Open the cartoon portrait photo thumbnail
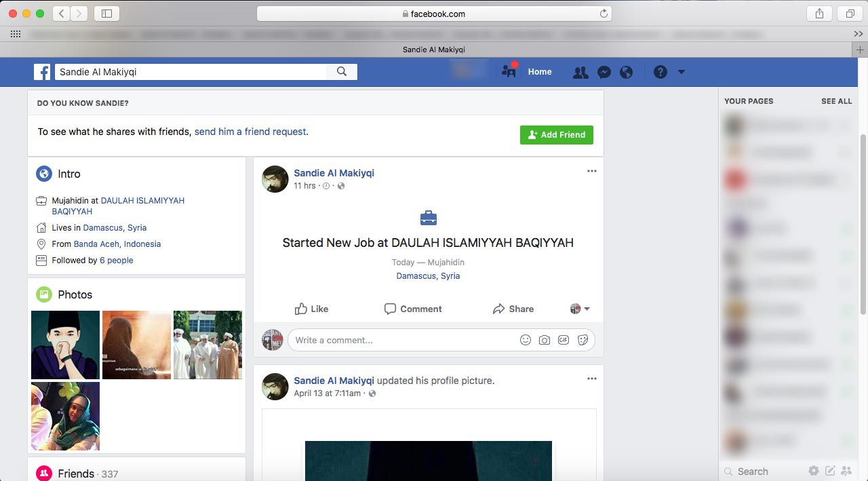This screenshot has height=481, width=868. [65, 345]
